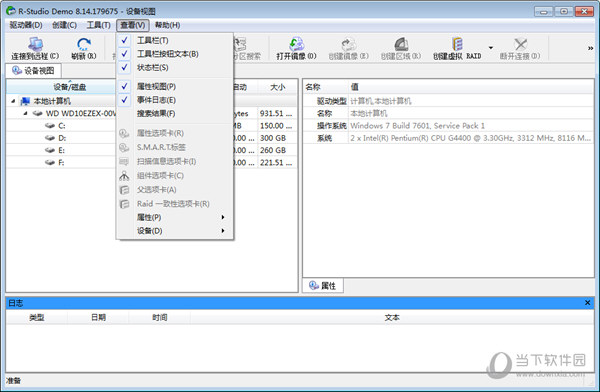Click the Components tab menu icon
This screenshot has width=600, height=392.
tap(124, 176)
